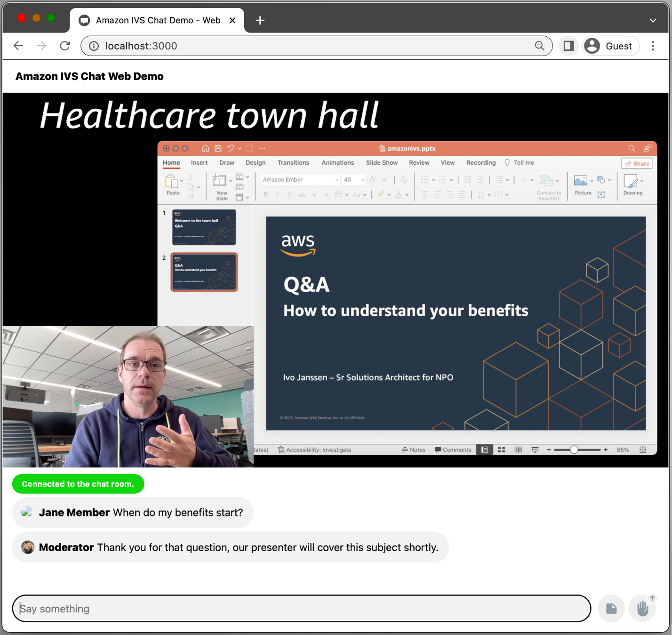Open the Picture insert icon
The image size is (672, 635).
[581, 180]
